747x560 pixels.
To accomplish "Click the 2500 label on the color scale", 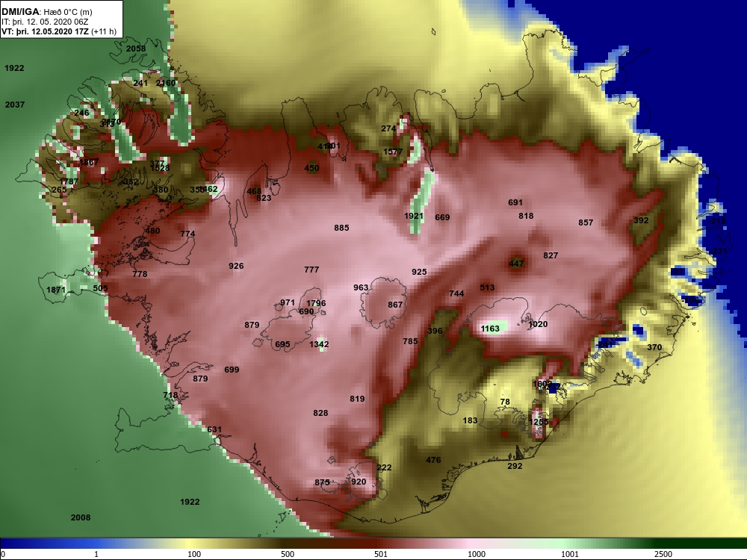I will [x=663, y=554].
